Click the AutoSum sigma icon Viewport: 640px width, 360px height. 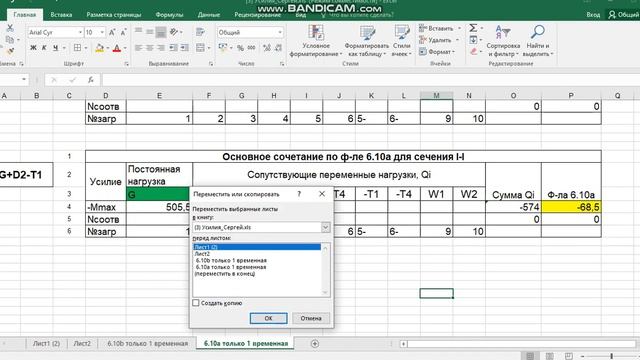coord(473,28)
